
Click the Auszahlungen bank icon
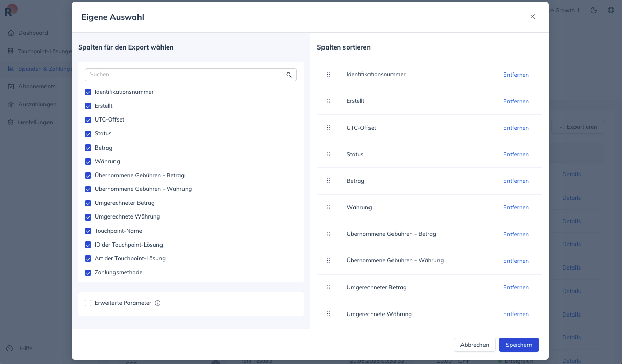11,105
